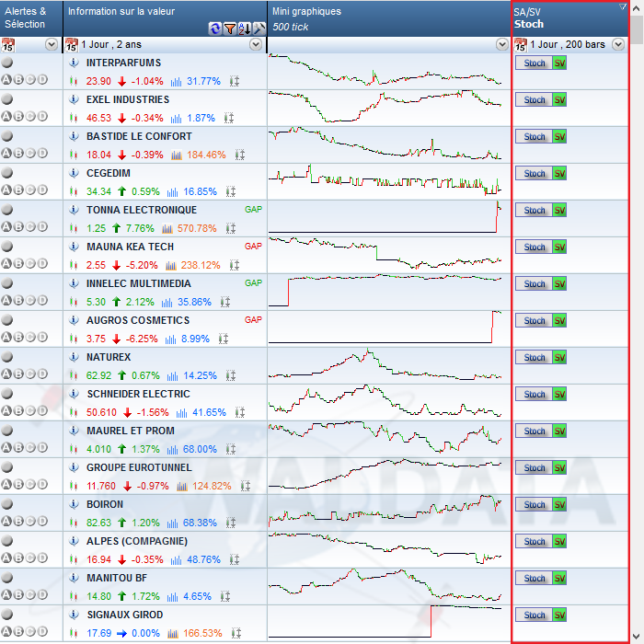This screenshot has height=644, width=644.
Task: Click the Stoch button for EXEL INDUSTRIES
Action: (534, 99)
